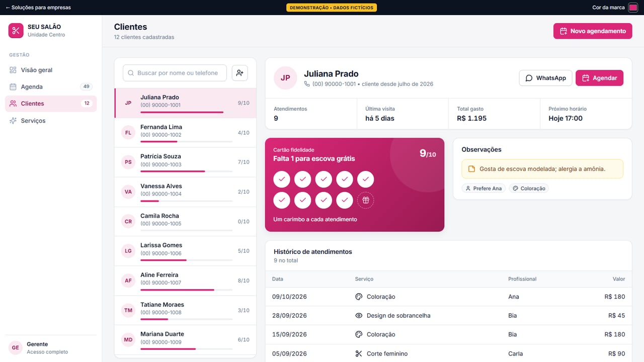Click the GE manager avatar
Viewport: 644px width, 362px height.
click(16, 348)
